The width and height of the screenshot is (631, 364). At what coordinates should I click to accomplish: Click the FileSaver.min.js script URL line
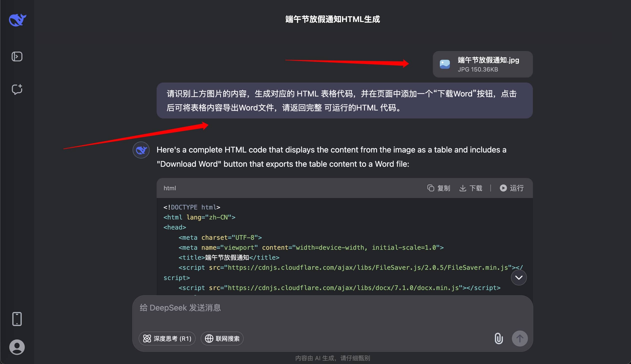[343, 272]
